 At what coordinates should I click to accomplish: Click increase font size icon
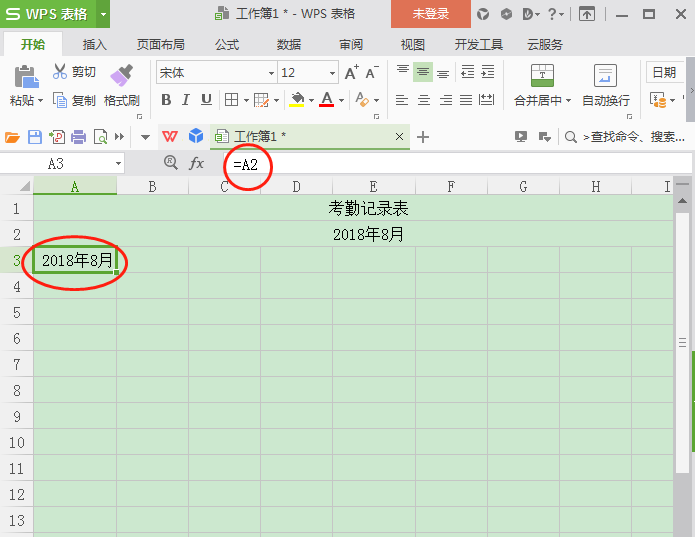point(351,73)
